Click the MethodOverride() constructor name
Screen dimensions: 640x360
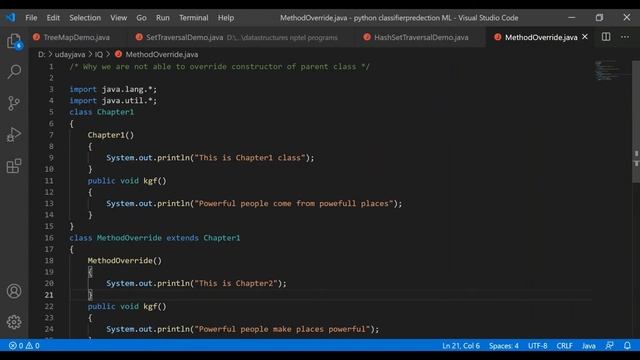pos(124,260)
